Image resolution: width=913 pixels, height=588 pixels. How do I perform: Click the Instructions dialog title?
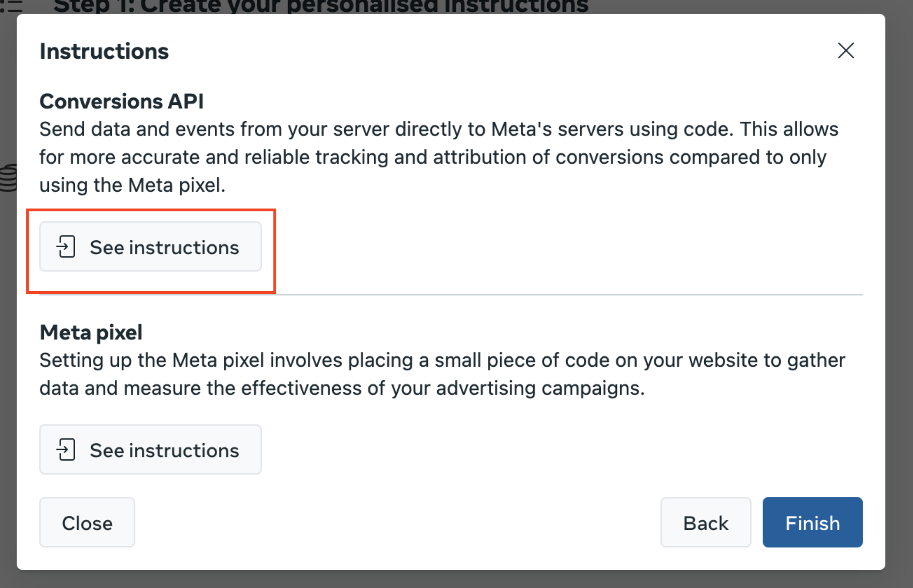[x=104, y=51]
